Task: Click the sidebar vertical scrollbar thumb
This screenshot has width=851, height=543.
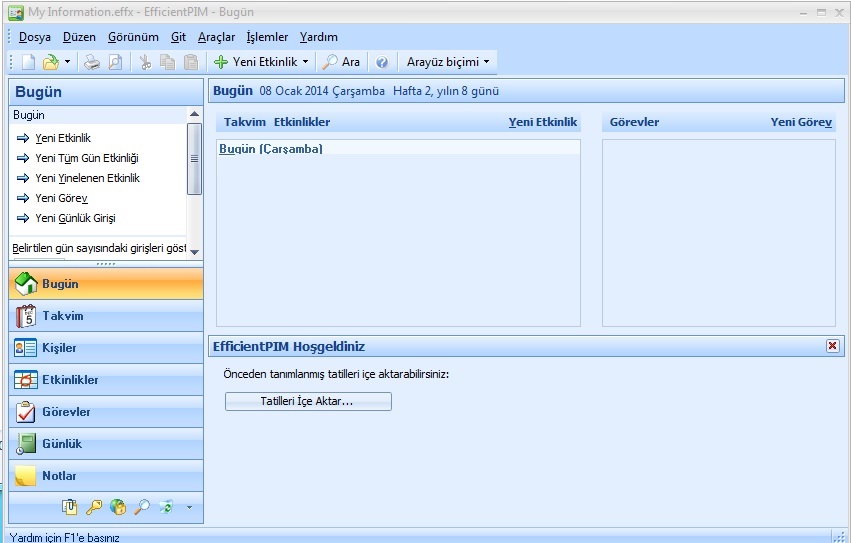Action: pos(194,159)
